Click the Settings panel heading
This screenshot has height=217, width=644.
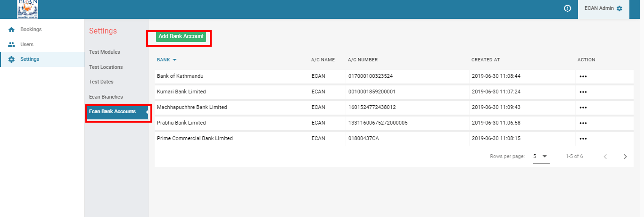(x=103, y=31)
